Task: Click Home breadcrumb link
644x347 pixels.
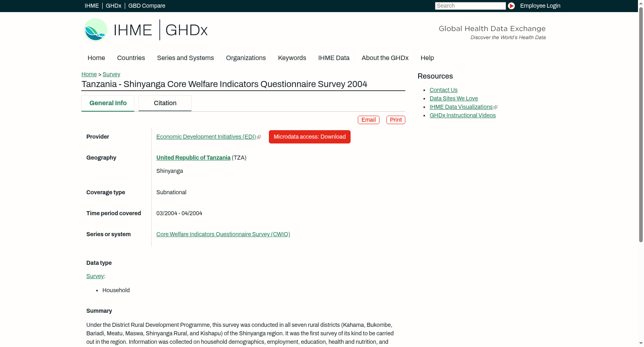Action: pos(89,74)
